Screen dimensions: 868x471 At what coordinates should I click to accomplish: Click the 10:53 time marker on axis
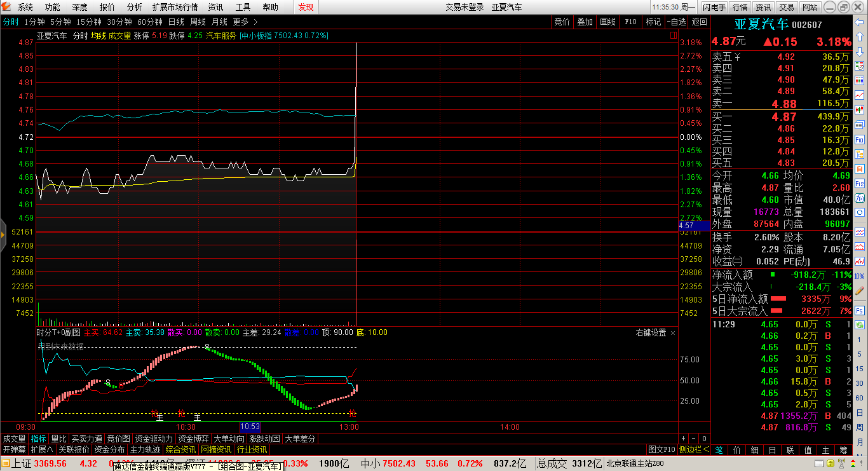pyautogui.click(x=250, y=427)
